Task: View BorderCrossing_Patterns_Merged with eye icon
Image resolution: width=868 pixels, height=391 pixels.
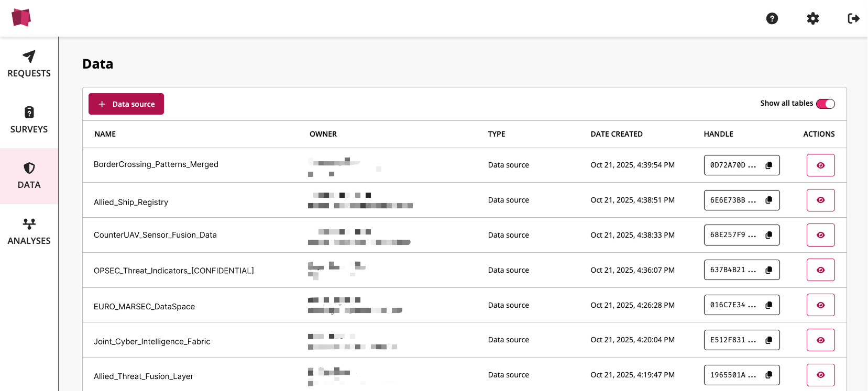Action: point(820,165)
